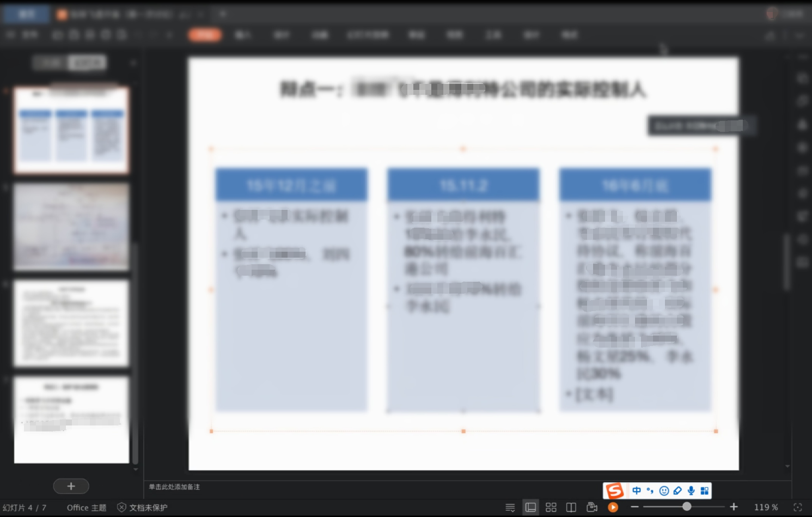Select normal view icon in status bar
Image resolution: width=812 pixels, height=517 pixels.
[x=530, y=507]
